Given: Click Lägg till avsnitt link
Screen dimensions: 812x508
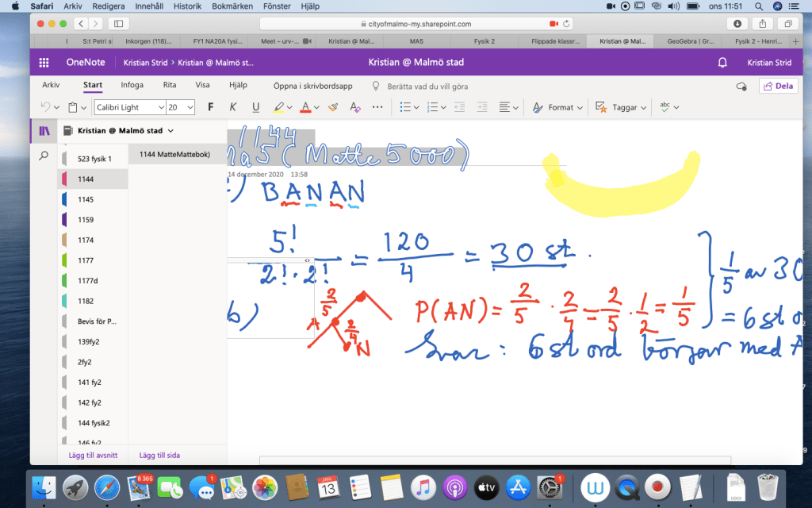Looking at the screenshot, I should 88,455.
